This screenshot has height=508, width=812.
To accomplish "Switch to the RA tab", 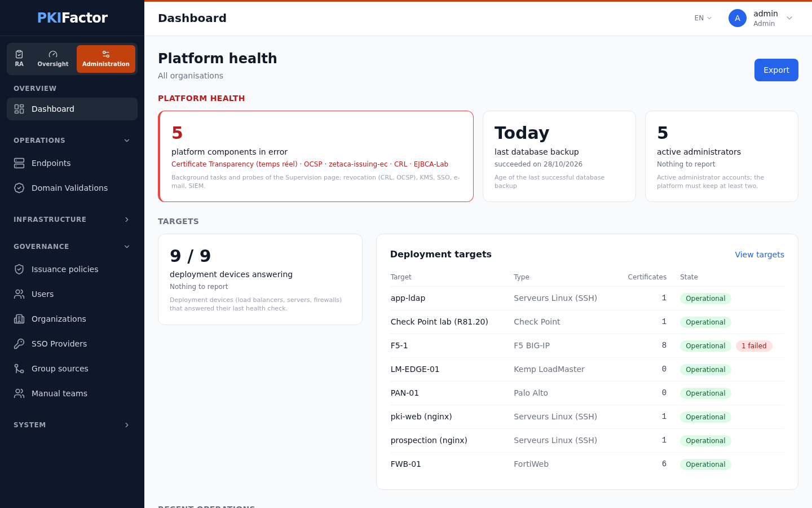I will [19, 59].
